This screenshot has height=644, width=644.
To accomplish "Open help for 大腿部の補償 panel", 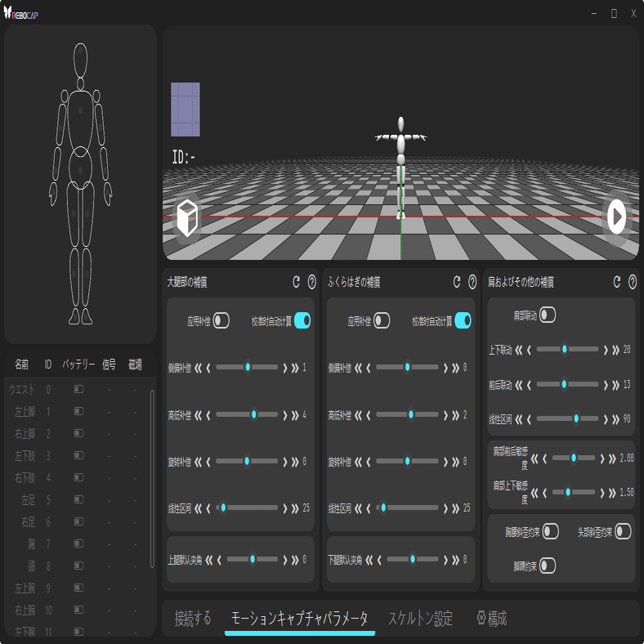I will tap(311, 282).
